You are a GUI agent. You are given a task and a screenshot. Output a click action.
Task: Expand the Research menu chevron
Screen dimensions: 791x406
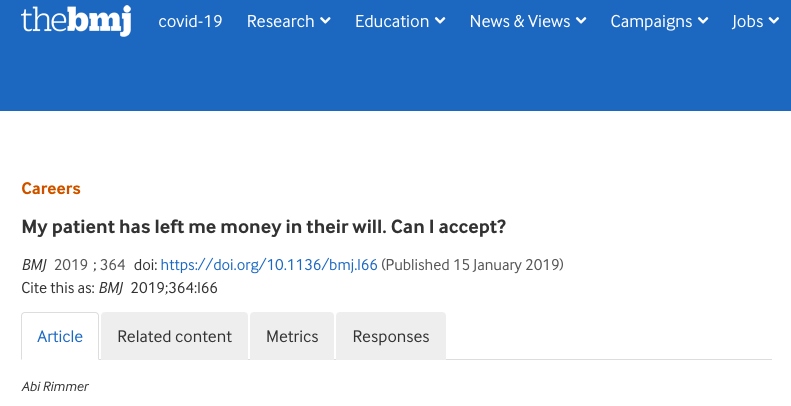[325, 21]
